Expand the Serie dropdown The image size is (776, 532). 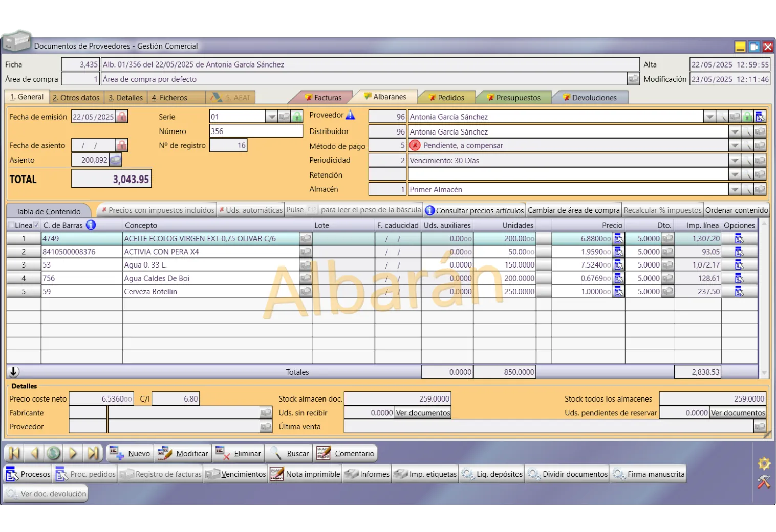click(271, 117)
